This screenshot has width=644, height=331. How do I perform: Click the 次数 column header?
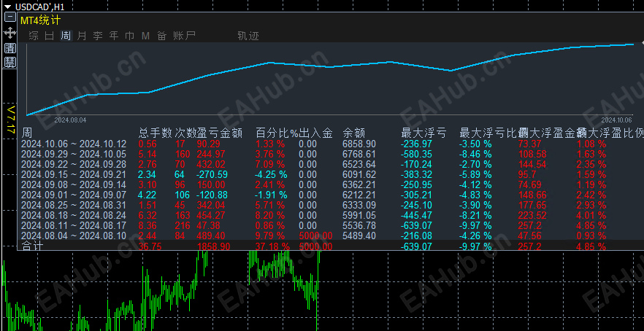(x=186, y=133)
